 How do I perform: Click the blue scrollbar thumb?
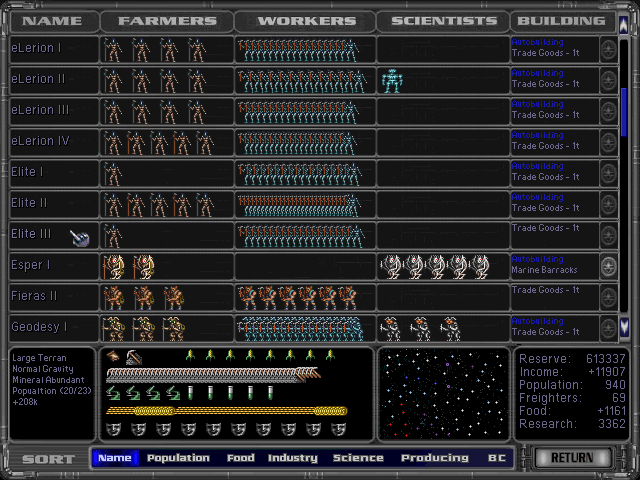[x=624, y=113]
